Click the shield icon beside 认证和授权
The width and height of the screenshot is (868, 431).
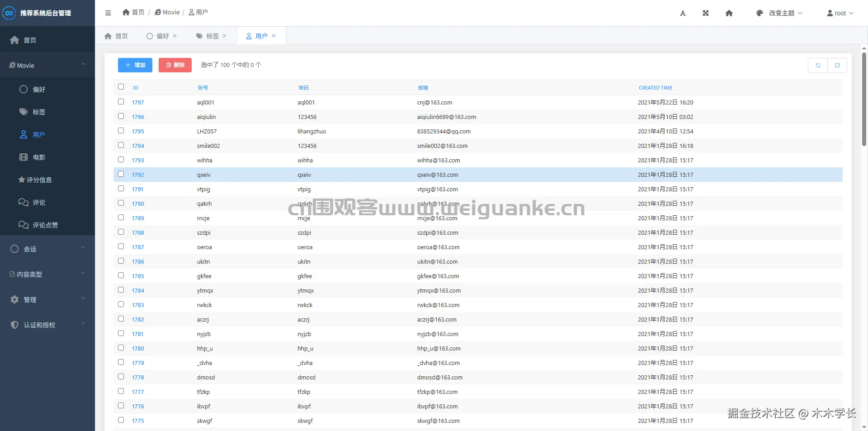pyautogui.click(x=14, y=325)
